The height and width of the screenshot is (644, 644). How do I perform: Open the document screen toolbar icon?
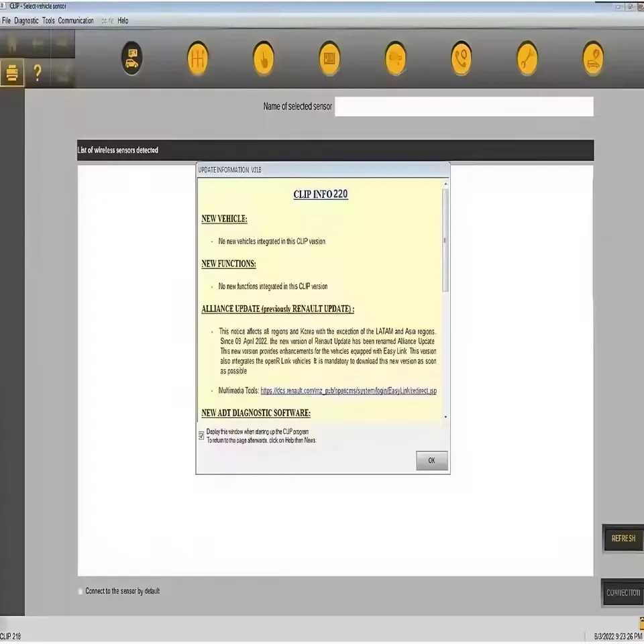(329, 58)
